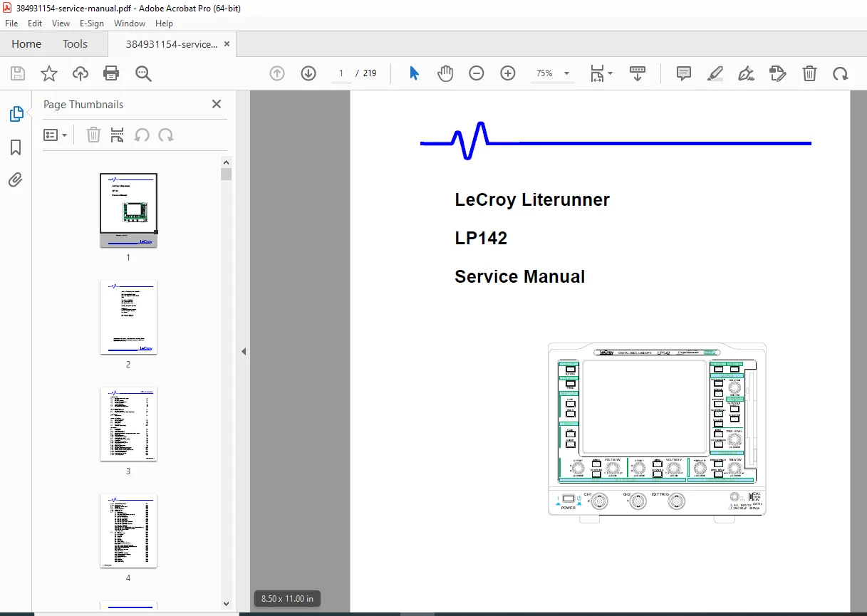Open the sign document pen tool
867x616 pixels.
747,73
